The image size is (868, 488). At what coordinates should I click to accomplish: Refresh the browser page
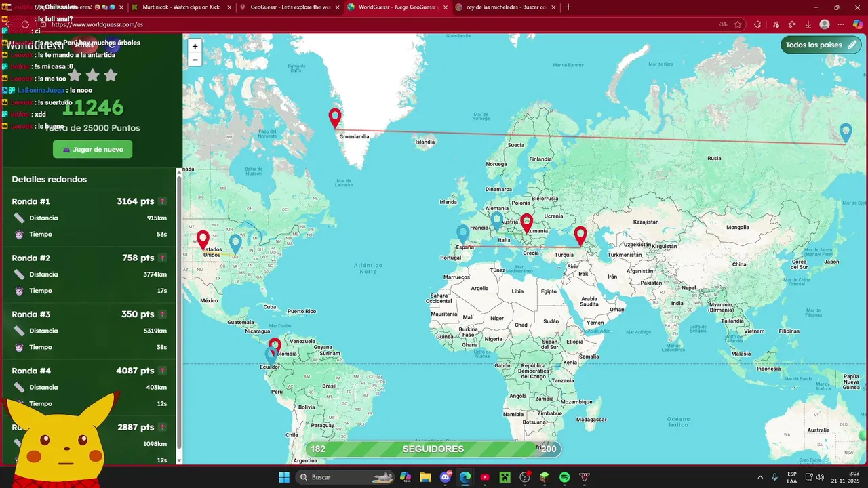(25, 24)
